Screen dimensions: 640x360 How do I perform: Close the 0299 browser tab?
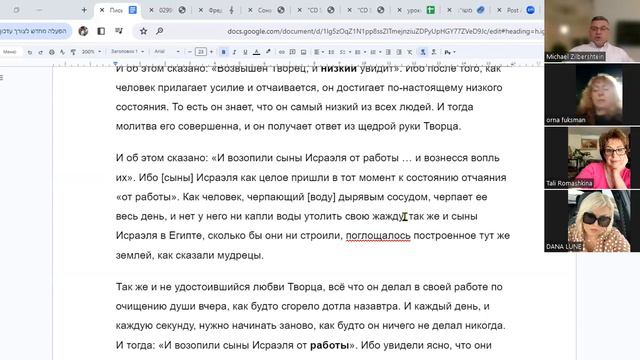[151, 10]
